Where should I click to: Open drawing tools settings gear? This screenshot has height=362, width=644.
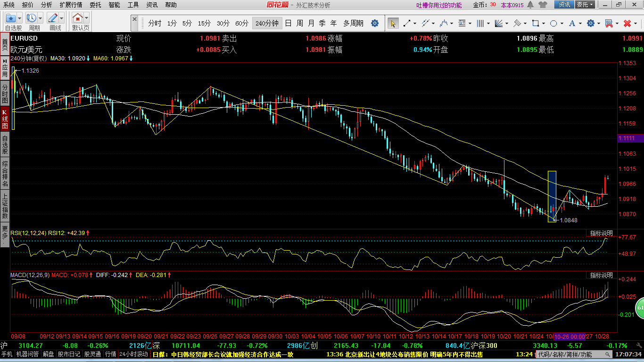pos(590,23)
